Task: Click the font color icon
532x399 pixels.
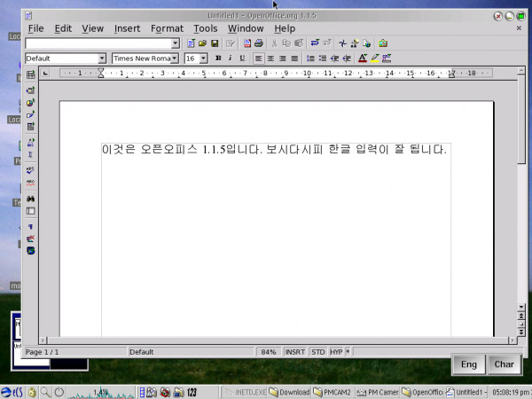Action: (364, 59)
